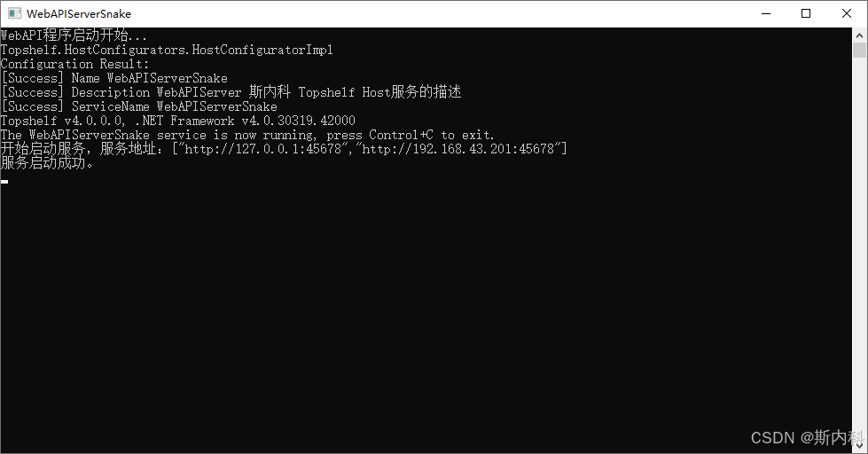
Task: Click the WebAPIServerSnake console app icon
Action: coord(14,13)
